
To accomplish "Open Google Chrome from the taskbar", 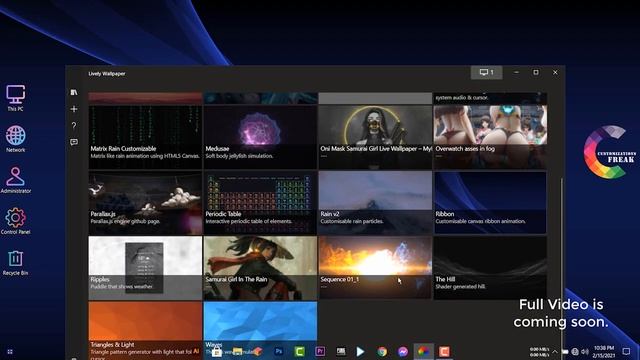I will click(x=382, y=351).
